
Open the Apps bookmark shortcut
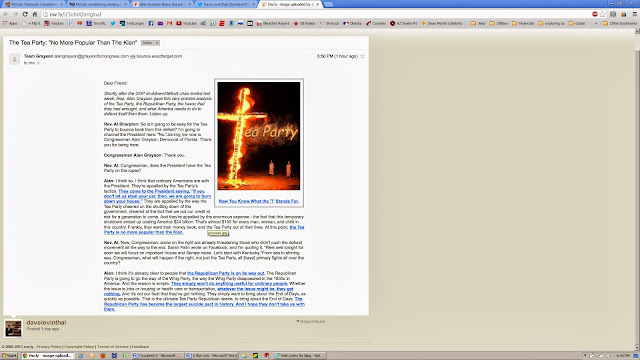tap(10, 23)
